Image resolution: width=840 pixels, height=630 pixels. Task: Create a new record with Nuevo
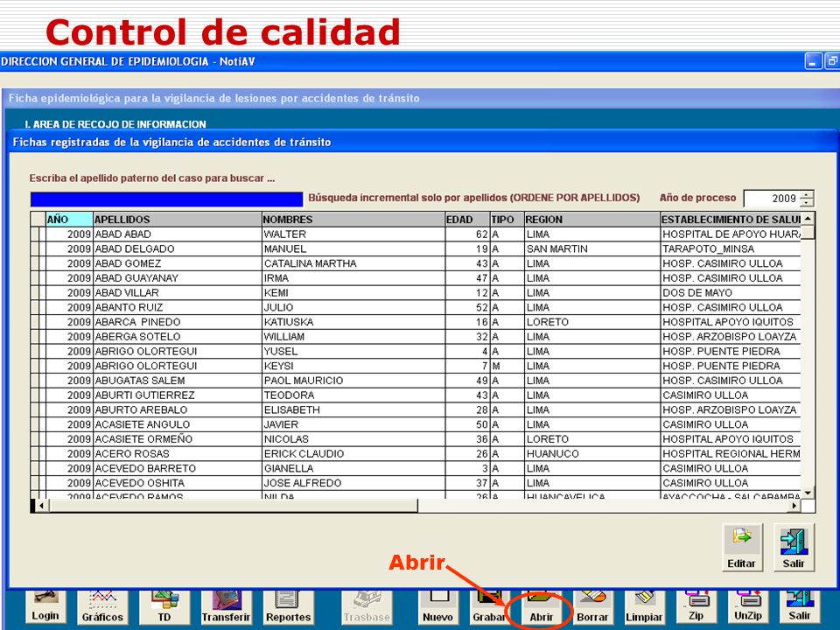(437, 607)
